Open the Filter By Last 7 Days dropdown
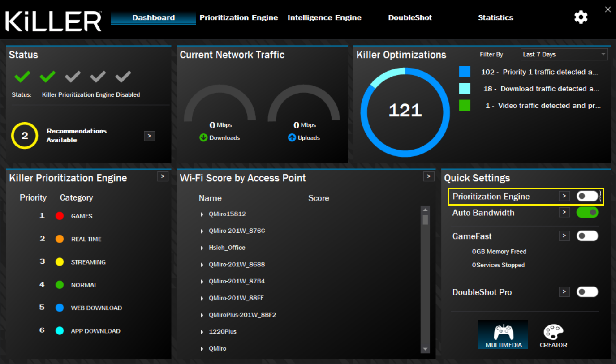Viewport: 616px width, 364px height. [x=564, y=55]
